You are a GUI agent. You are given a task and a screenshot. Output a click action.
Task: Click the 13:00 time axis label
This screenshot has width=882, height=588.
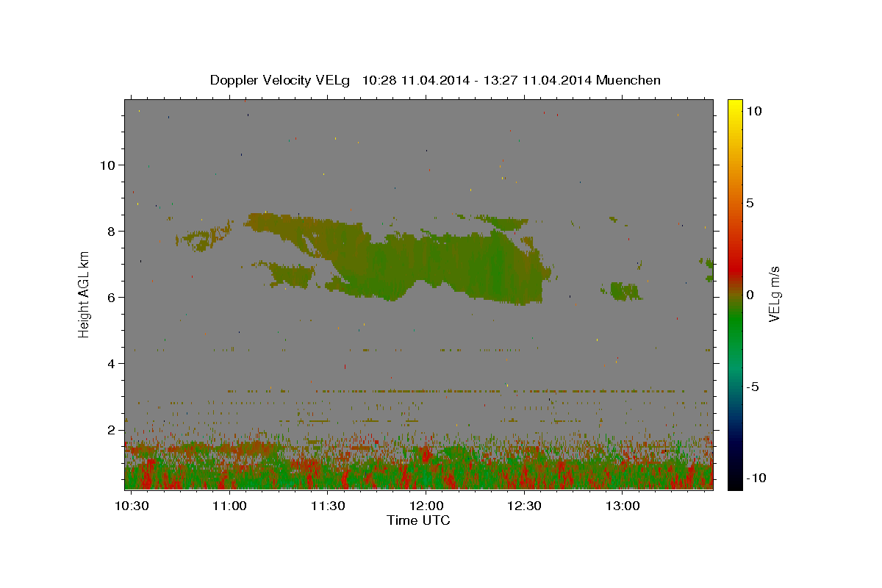pos(622,506)
